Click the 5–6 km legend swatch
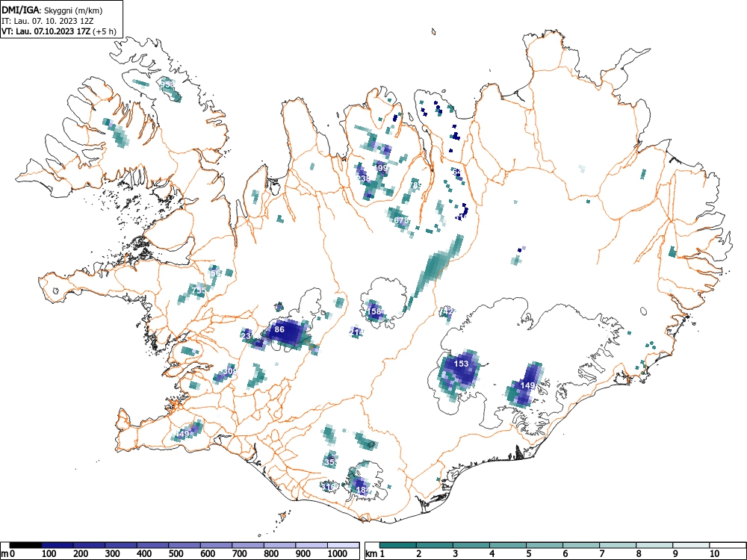Screen dimensions: 747x560 pos(545,545)
